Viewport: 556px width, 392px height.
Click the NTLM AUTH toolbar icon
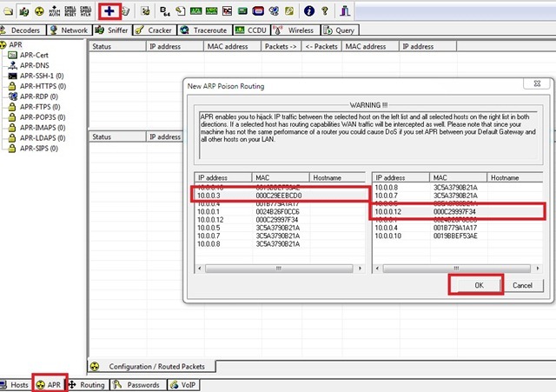(55, 11)
